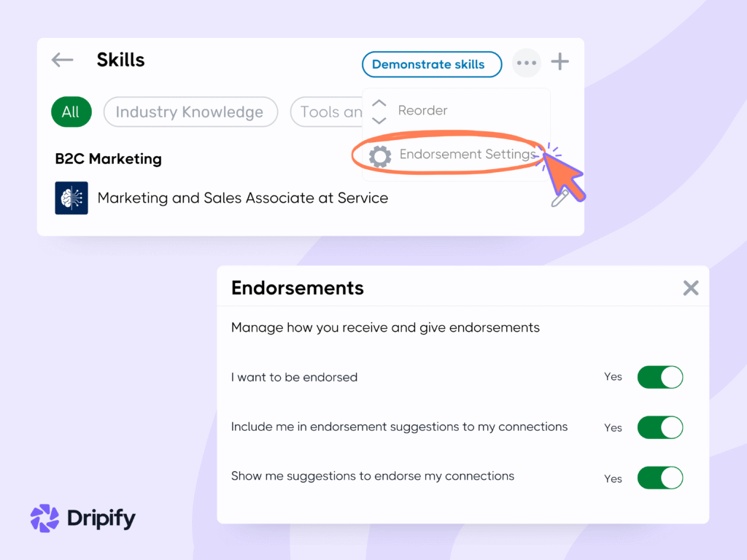Click the company logo next to Marketing Associate

click(71, 198)
